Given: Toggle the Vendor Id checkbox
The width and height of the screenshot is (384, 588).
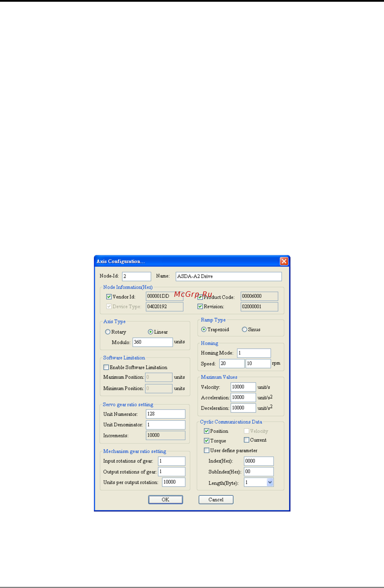Looking at the screenshot, I should pyautogui.click(x=109, y=296).
